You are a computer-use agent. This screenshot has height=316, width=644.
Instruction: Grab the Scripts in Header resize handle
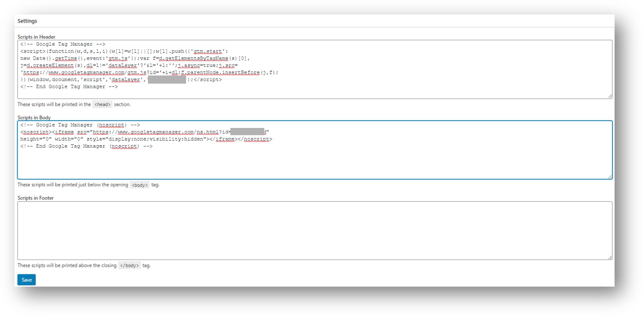(610, 96)
